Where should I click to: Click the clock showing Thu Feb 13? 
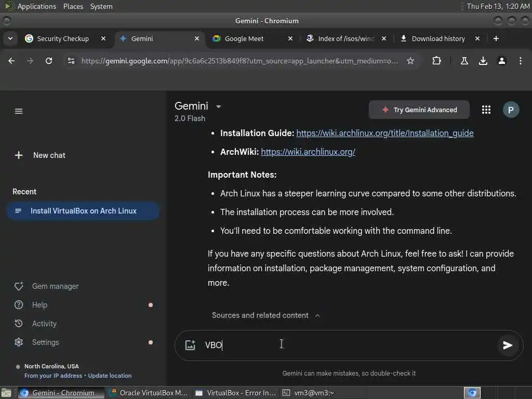(x=498, y=6)
